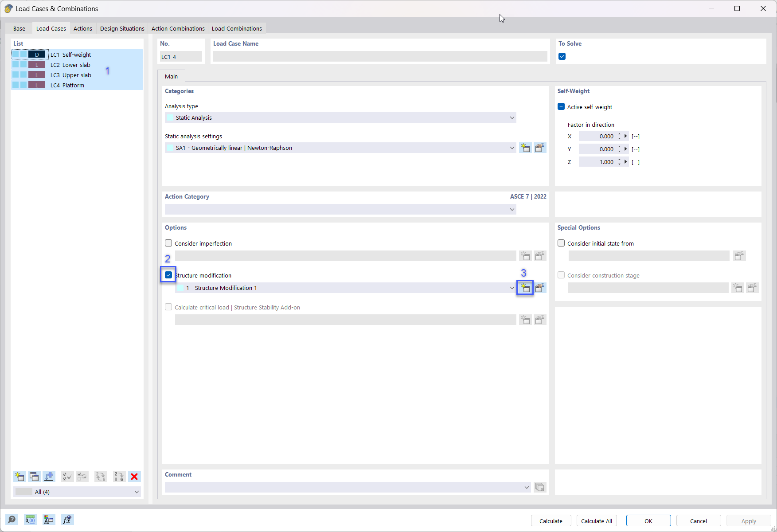
Task: Open units and decimal places settings
Action: (x=30, y=519)
